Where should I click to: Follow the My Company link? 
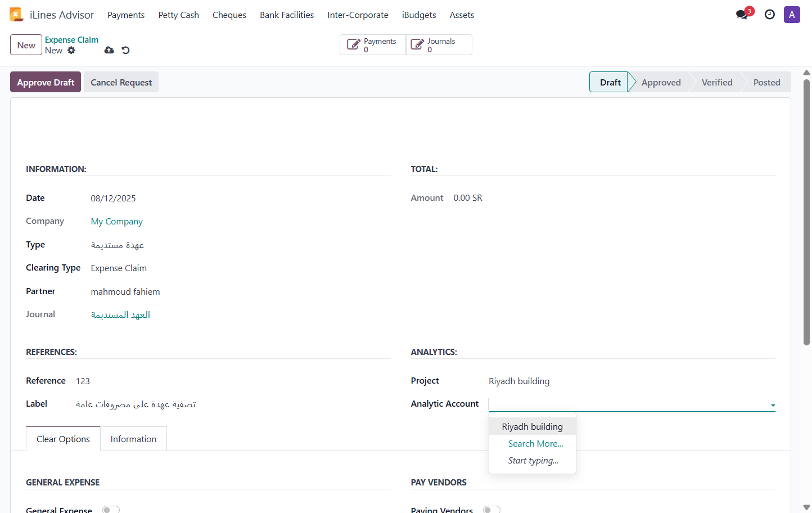(x=117, y=222)
